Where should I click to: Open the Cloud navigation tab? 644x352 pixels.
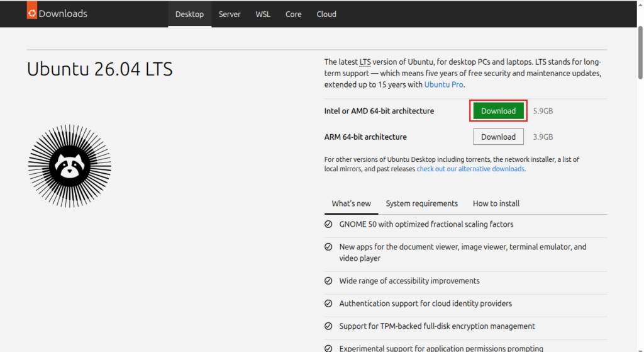[x=326, y=14]
